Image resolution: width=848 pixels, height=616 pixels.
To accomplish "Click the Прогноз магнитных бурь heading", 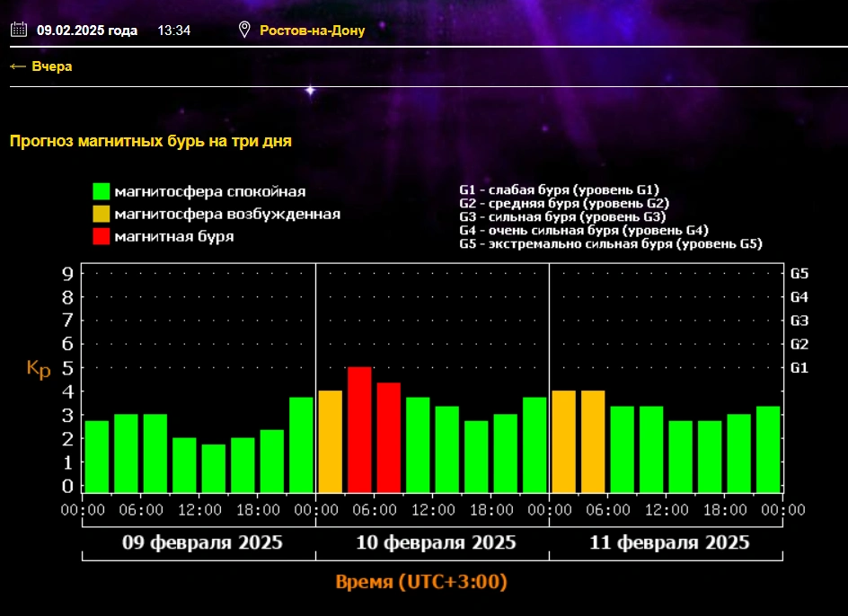I will pos(150,141).
